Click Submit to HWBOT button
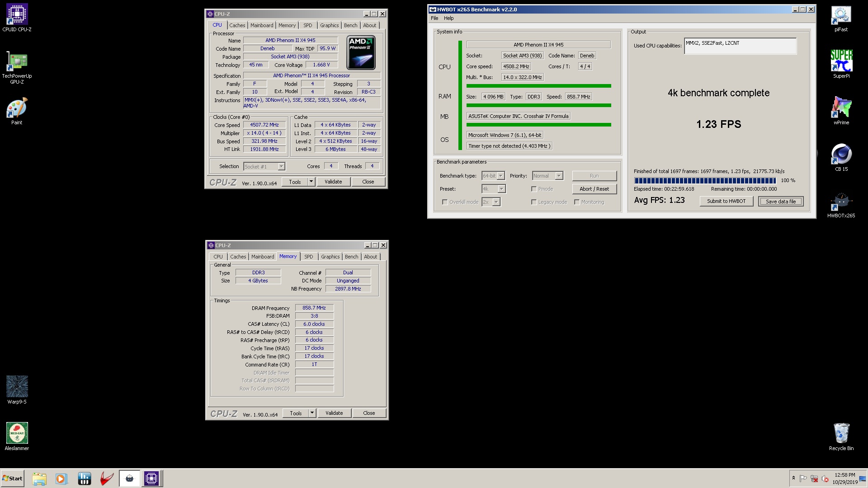The height and width of the screenshot is (488, 868). (x=726, y=201)
